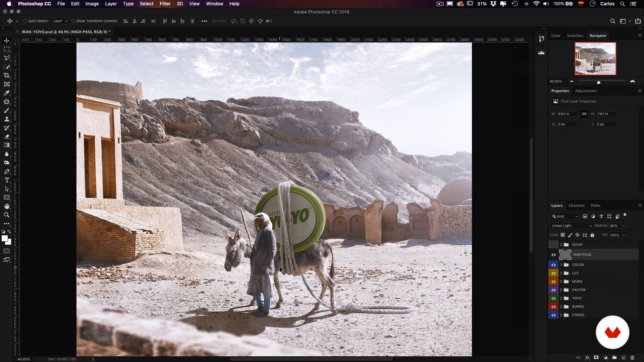Select the Horizontal Type tool

(x=7, y=180)
